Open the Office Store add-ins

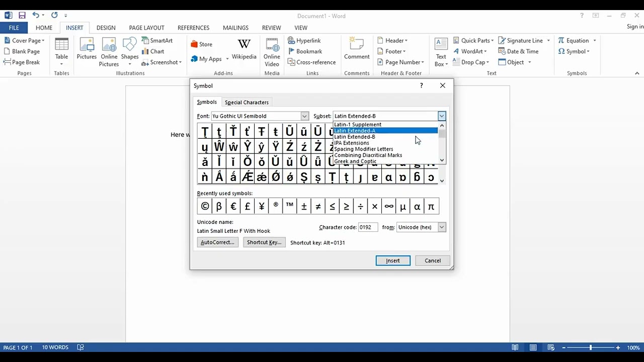coord(201,44)
